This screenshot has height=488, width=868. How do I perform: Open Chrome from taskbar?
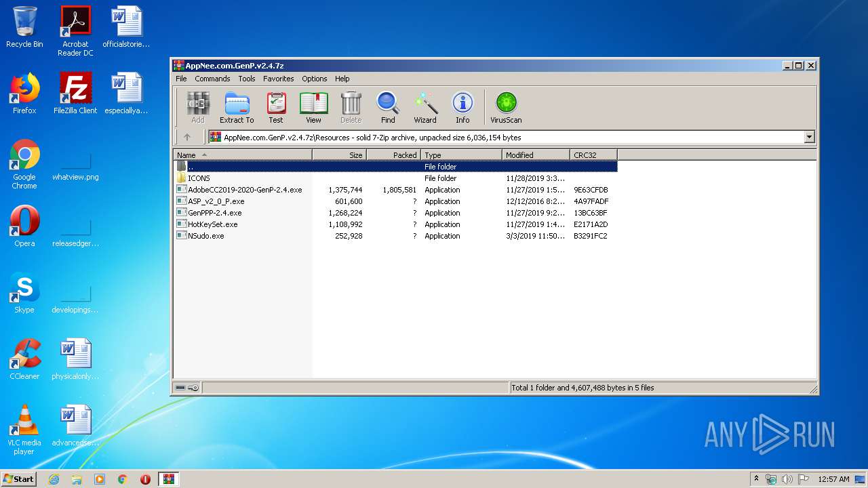tap(123, 479)
